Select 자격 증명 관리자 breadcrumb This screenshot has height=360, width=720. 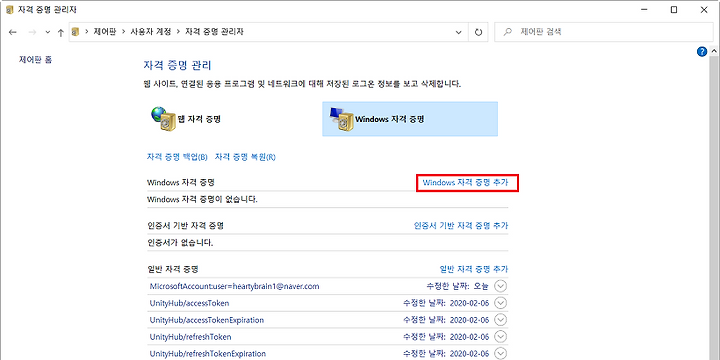[214, 32]
